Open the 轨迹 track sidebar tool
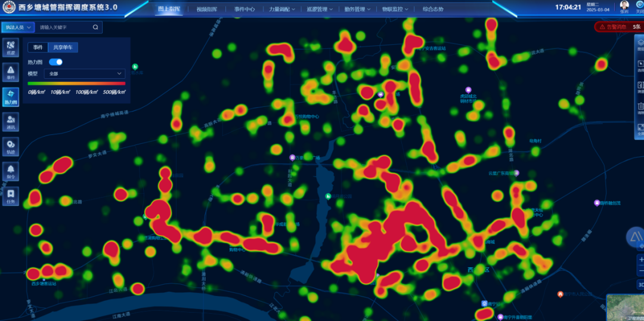 10,146
